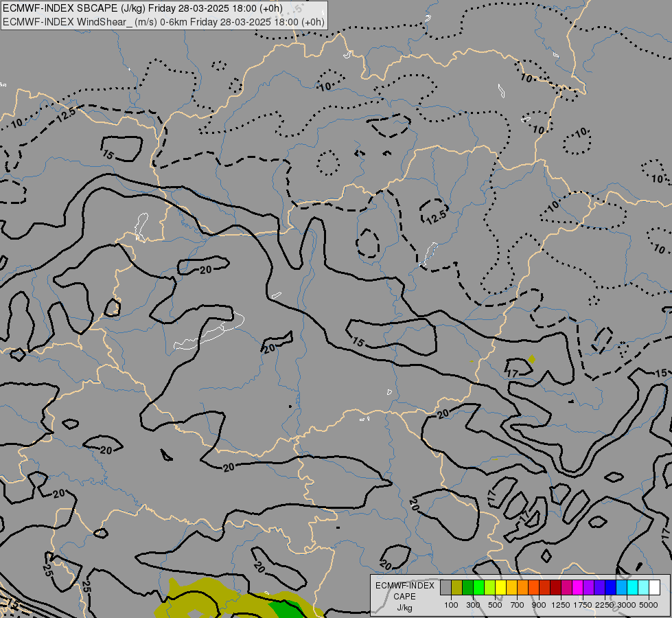Screen dimensions: 672x618
Task: Choose the deep pink swatch after the 1250 tick
Action: coord(566,588)
